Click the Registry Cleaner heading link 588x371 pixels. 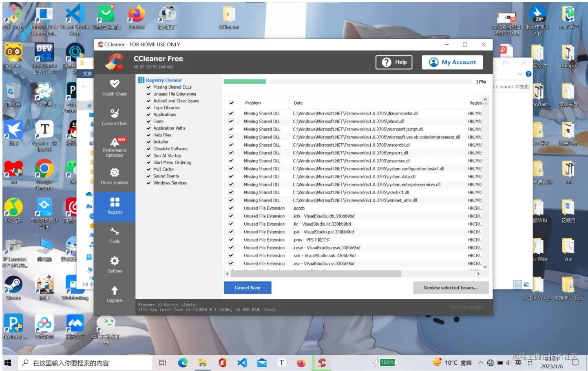coord(164,80)
